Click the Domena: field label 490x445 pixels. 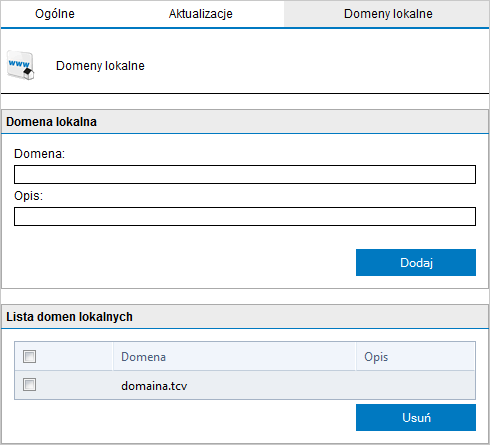(x=39, y=154)
